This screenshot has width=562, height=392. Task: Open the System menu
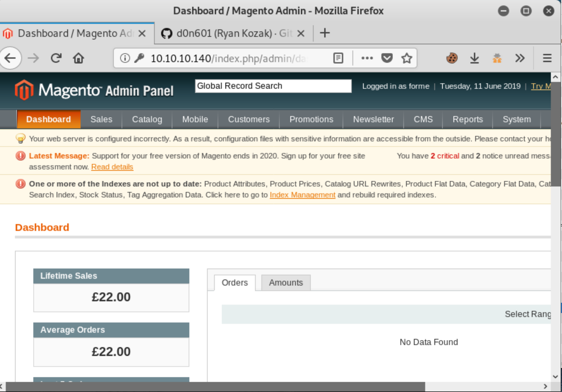[x=517, y=119]
